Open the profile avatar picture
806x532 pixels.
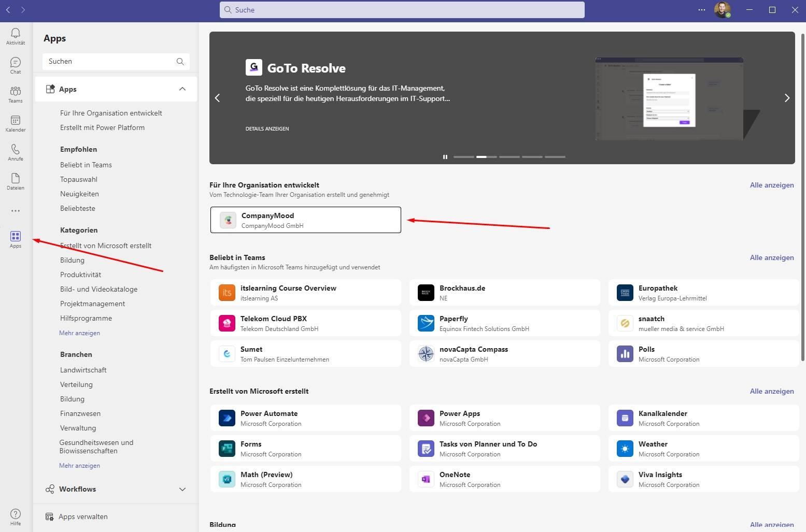[x=722, y=10]
